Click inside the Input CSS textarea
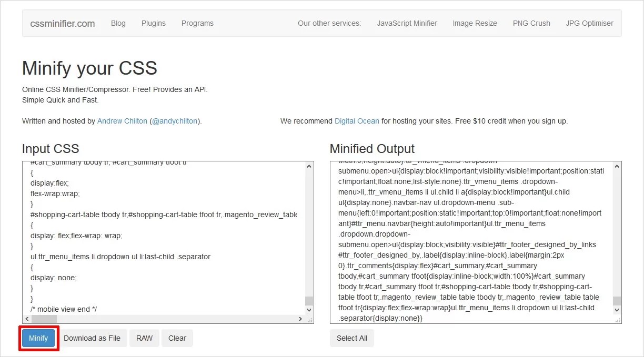The height and width of the screenshot is (357, 644). click(x=158, y=237)
